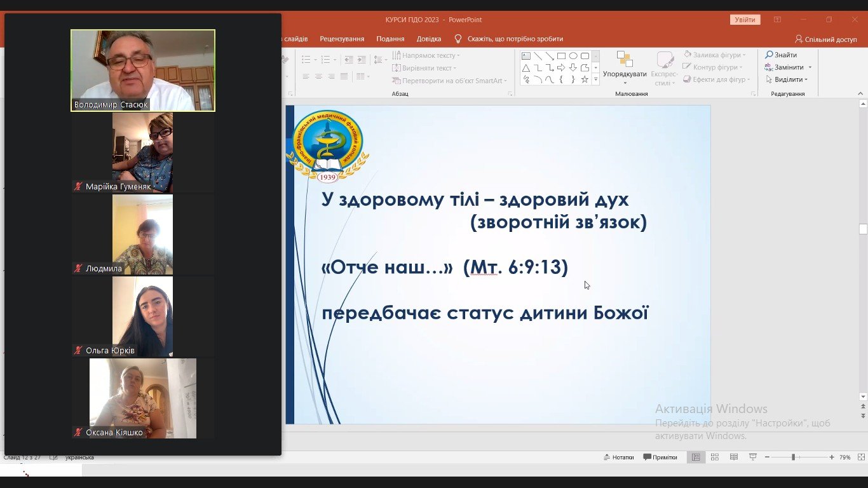
Task: Select the star shape in shapes gallery
Action: [x=585, y=79]
